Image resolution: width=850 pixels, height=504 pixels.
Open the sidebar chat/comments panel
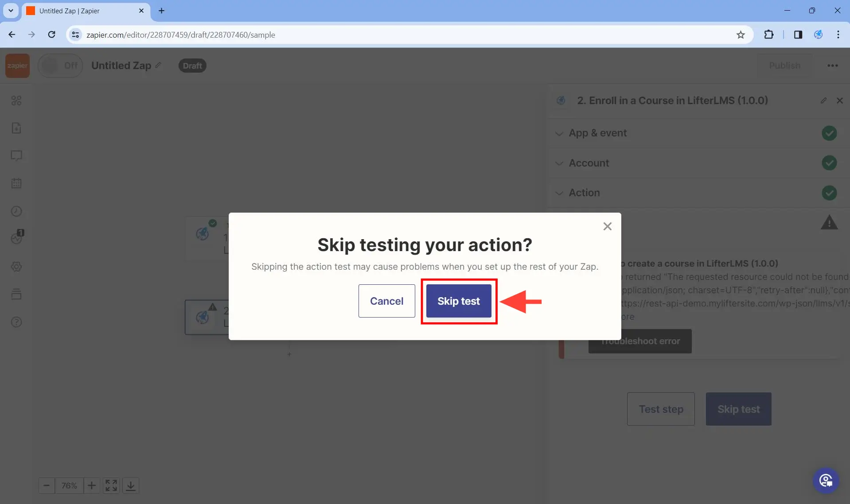coord(16,156)
